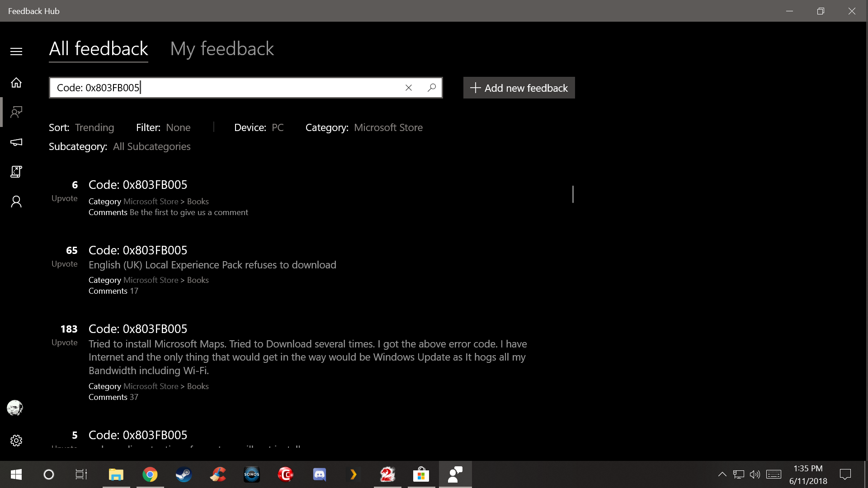Open Guild Wars 2 from taskbar
868x488 pixels.
point(387,474)
